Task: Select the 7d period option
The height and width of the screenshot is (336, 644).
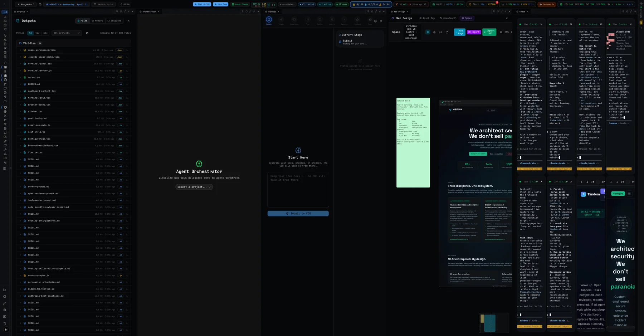Action: (x=30, y=33)
